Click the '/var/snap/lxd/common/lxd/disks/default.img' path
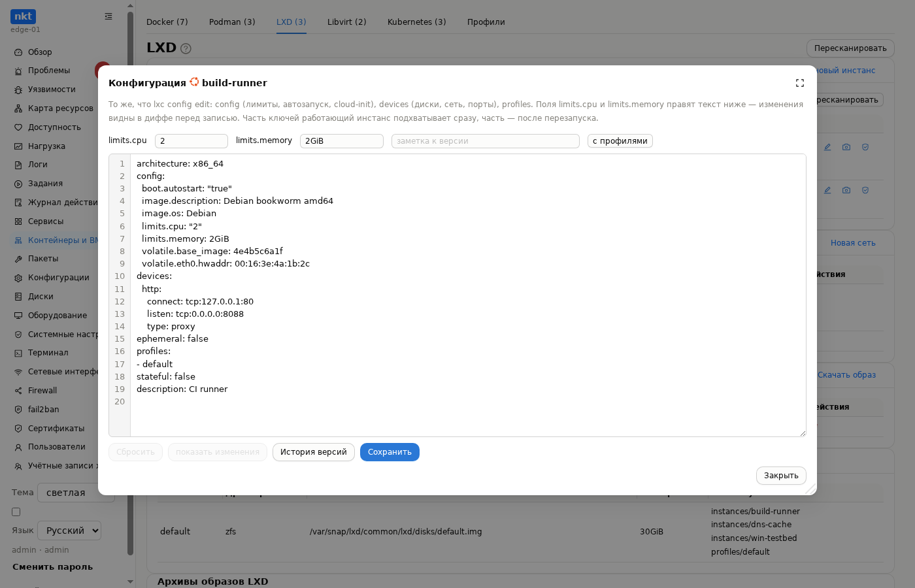Screen dimensions: 915x588 (x=396, y=532)
